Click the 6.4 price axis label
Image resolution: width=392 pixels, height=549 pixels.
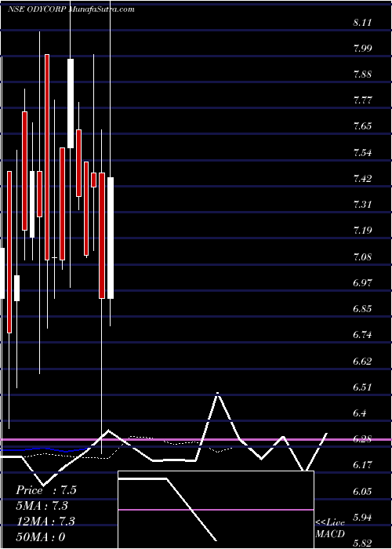[x=360, y=413]
